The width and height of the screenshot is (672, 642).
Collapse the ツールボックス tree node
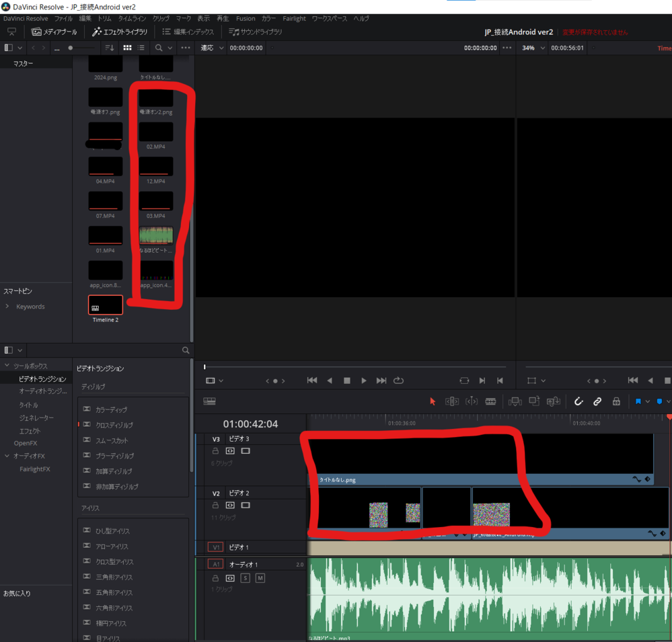click(x=7, y=365)
